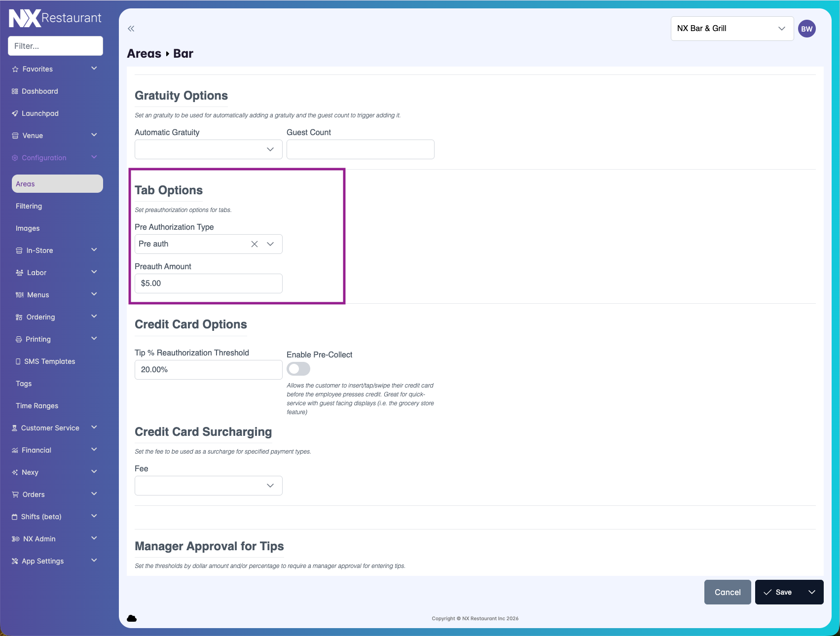Open the NX Bar & Grill venue selector
This screenshot has height=636, width=840.
point(731,29)
